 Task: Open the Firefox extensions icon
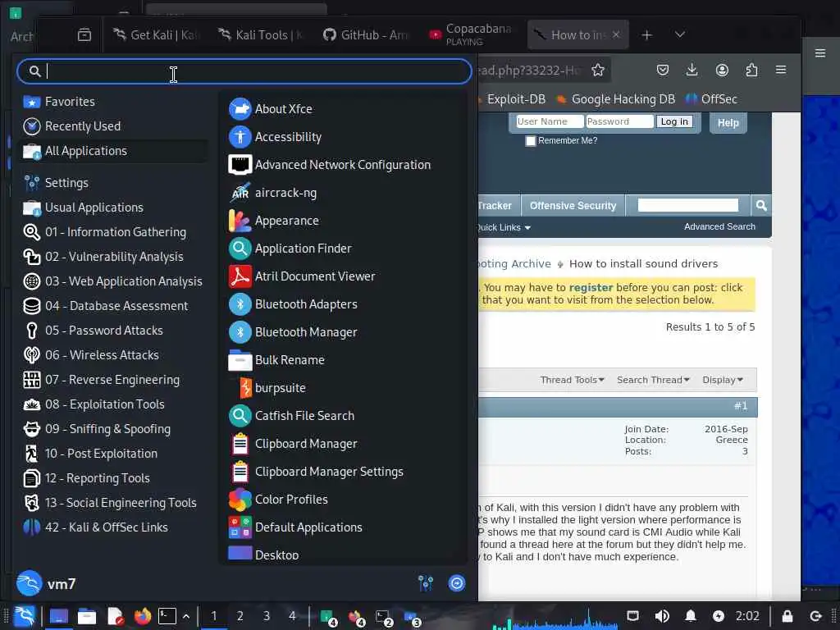751,71
